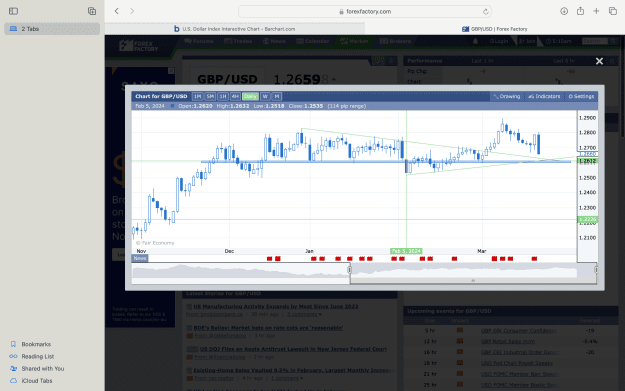Select the GBP/USD Forex Factory tab

495,29
